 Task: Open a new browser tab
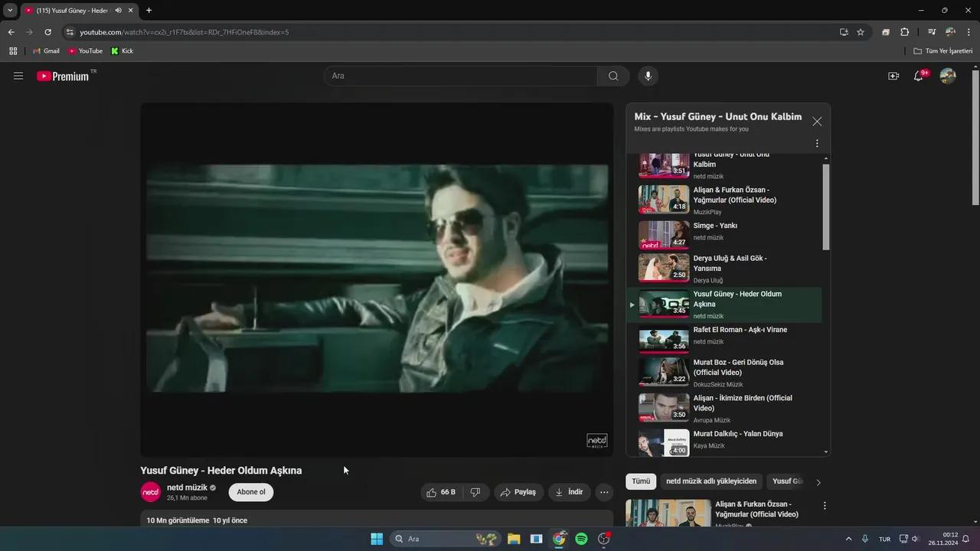pos(149,10)
